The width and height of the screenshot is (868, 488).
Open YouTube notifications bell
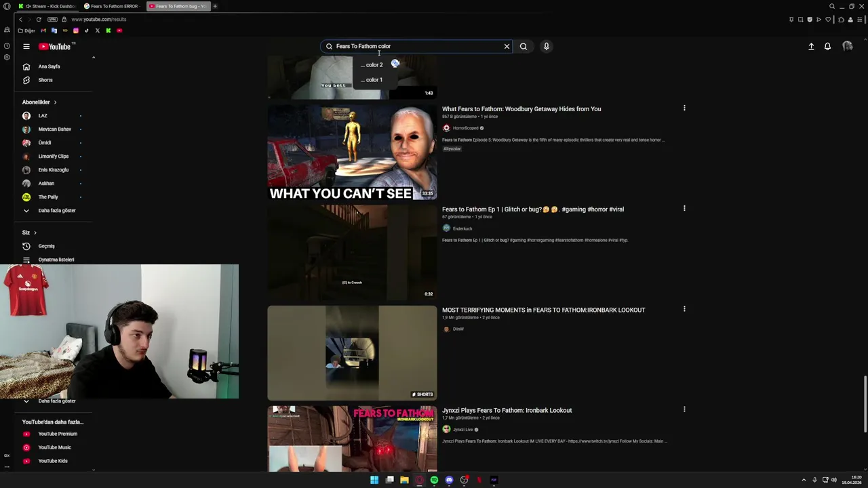(x=827, y=46)
